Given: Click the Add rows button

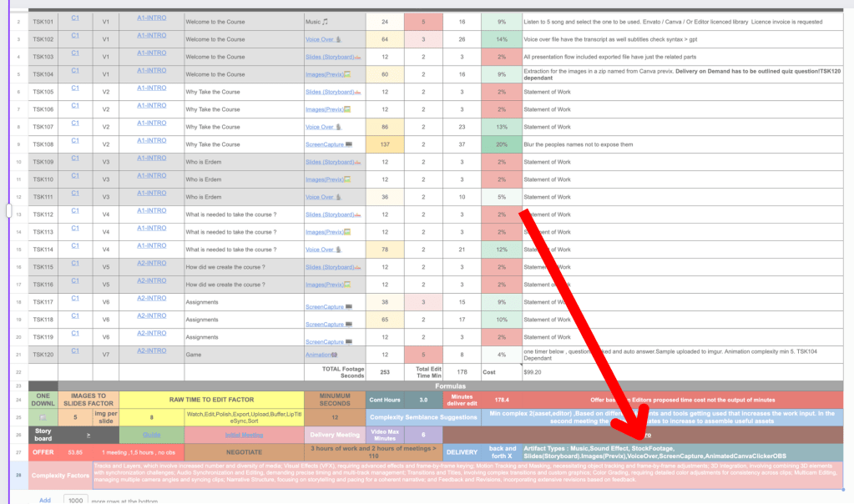Looking at the screenshot, I should point(45,500).
